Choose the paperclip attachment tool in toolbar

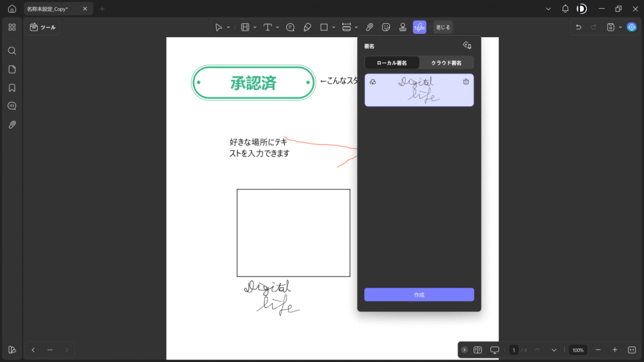[x=370, y=27]
